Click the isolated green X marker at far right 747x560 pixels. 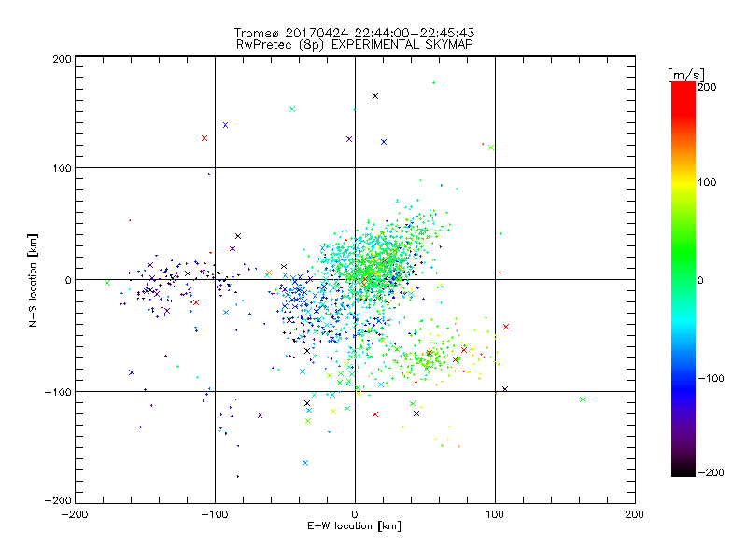tap(583, 399)
